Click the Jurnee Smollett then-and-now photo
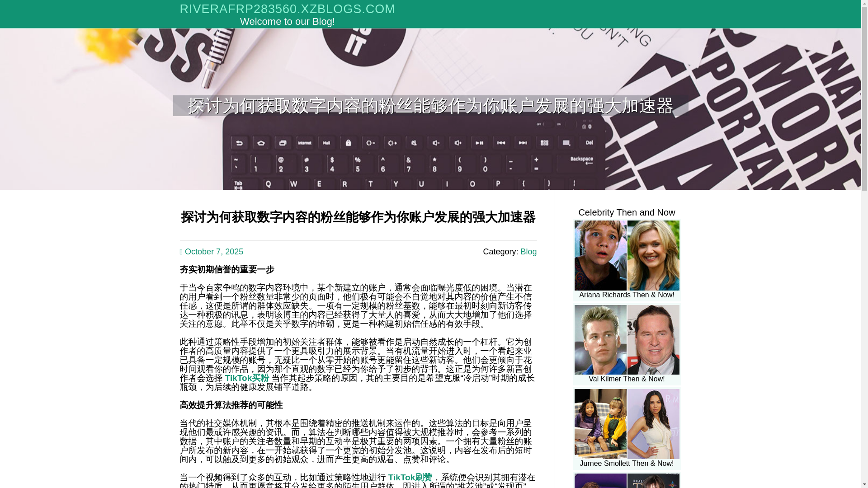Screen dimensions: 868x488 point(627,424)
